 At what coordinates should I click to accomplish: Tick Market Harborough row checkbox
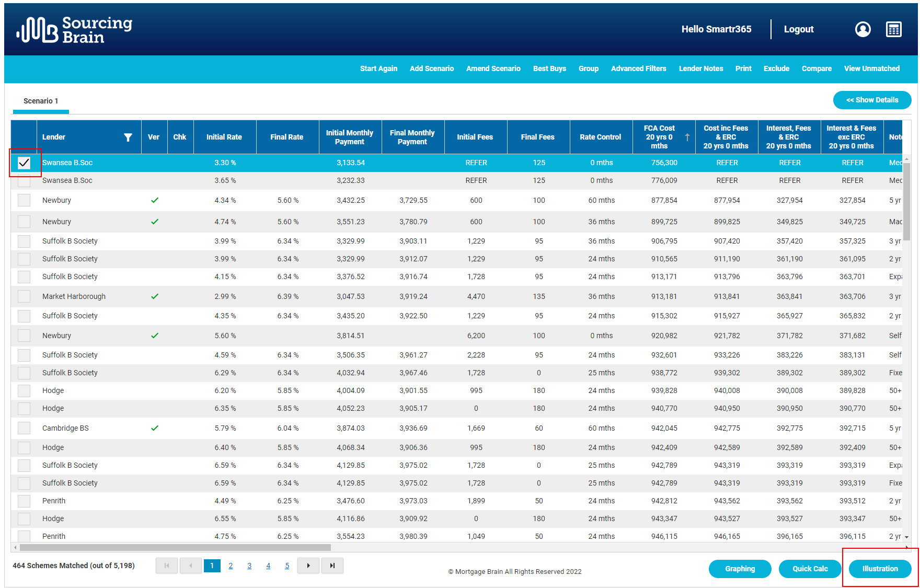point(24,296)
